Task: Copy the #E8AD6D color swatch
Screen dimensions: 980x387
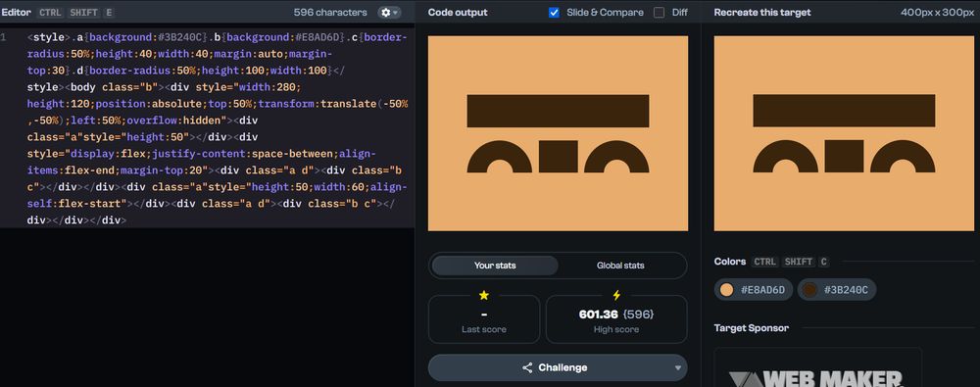Action: coord(755,290)
